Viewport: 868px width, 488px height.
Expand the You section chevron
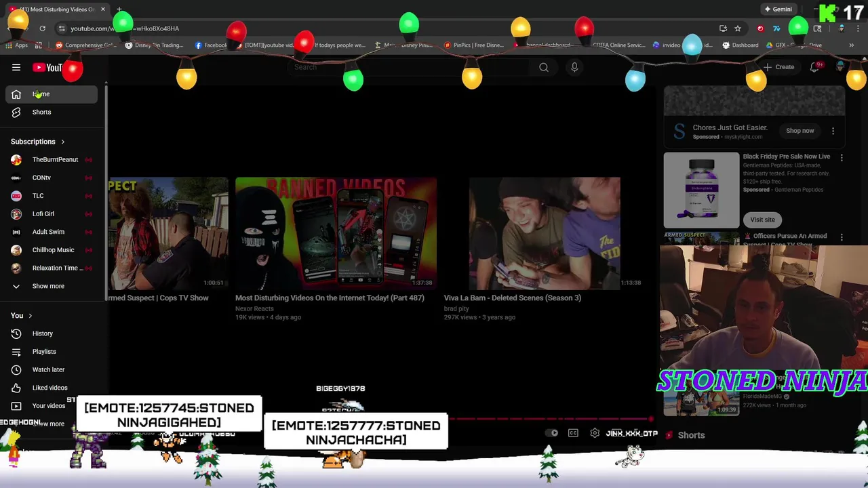click(30, 316)
